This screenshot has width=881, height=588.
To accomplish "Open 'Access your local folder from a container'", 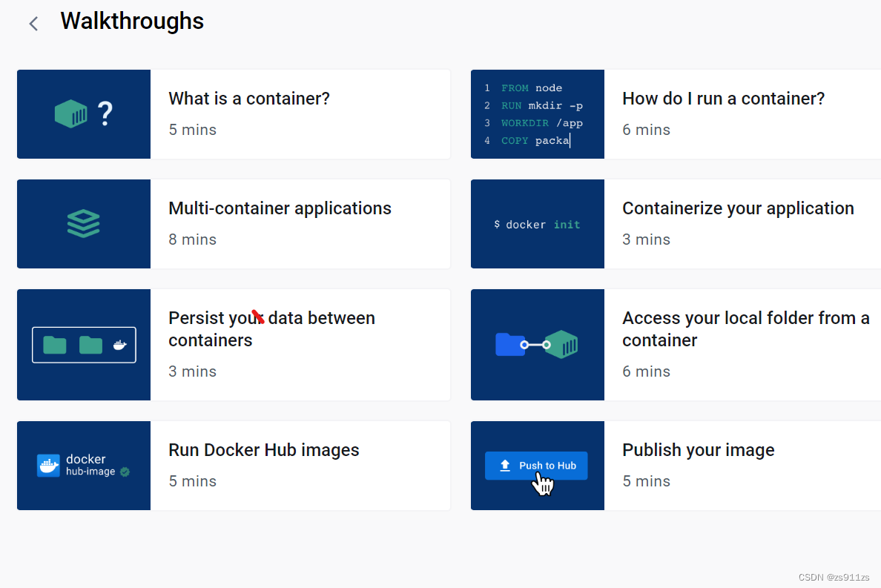I will (x=745, y=329).
